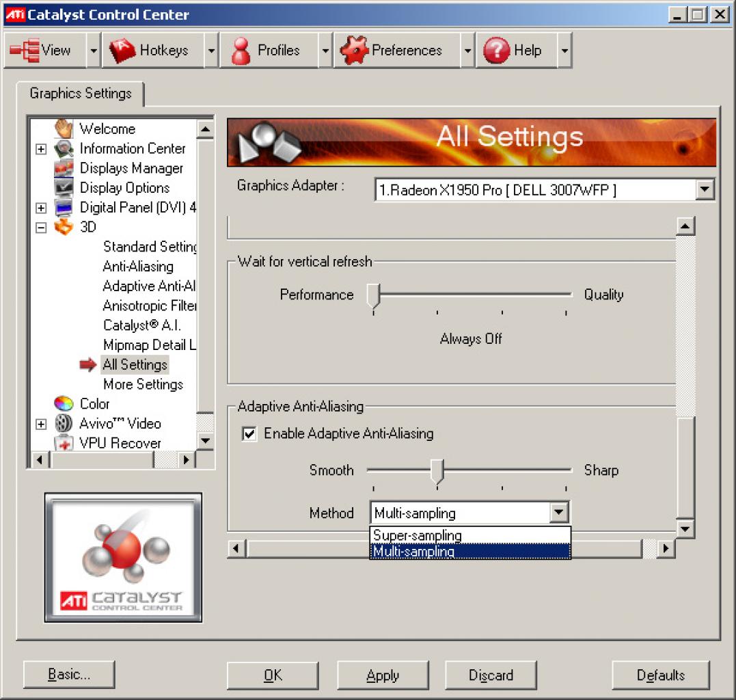Click the Defaults button

[x=660, y=675]
